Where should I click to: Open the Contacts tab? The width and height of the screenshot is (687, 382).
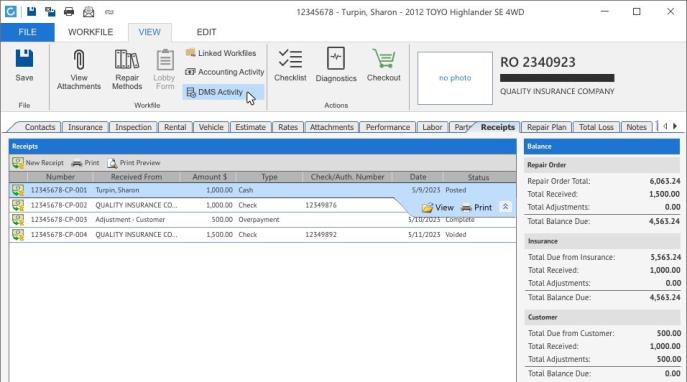[39, 127]
